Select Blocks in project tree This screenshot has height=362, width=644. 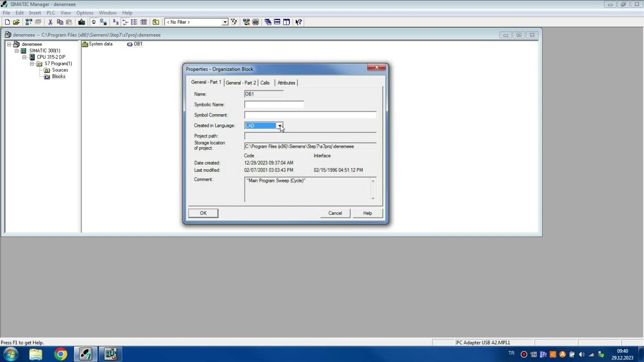[58, 76]
